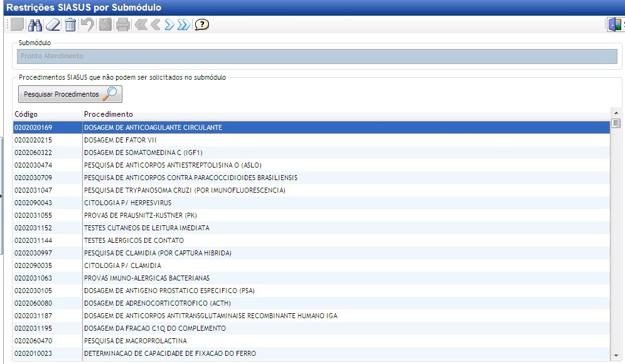This screenshot has width=625, height=364.
Task: Click the undo arrow icon
Action: (87, 24)
